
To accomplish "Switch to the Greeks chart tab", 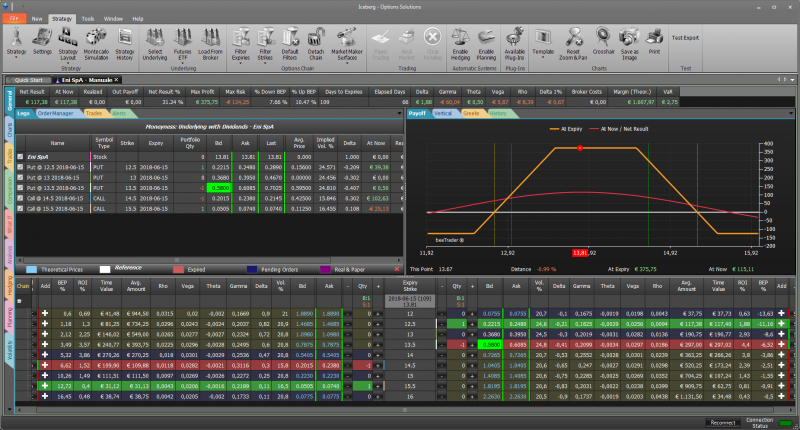I will tap(471, 114).
